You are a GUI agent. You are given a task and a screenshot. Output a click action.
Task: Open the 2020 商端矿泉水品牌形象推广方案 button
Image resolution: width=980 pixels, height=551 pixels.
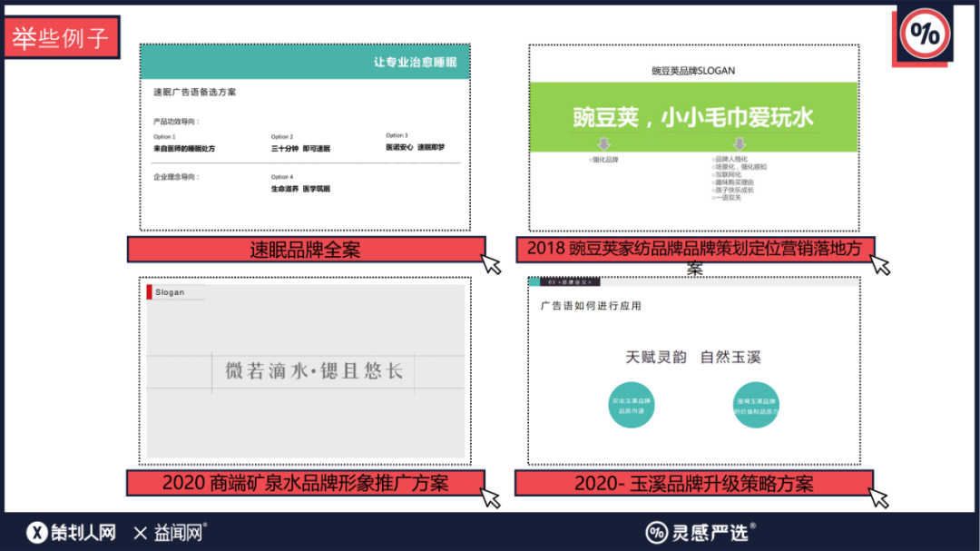(306, 483)
